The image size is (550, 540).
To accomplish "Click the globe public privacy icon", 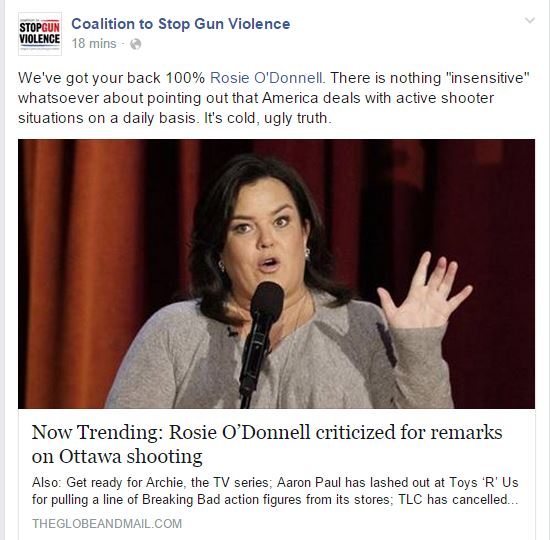I will (135, 44).
